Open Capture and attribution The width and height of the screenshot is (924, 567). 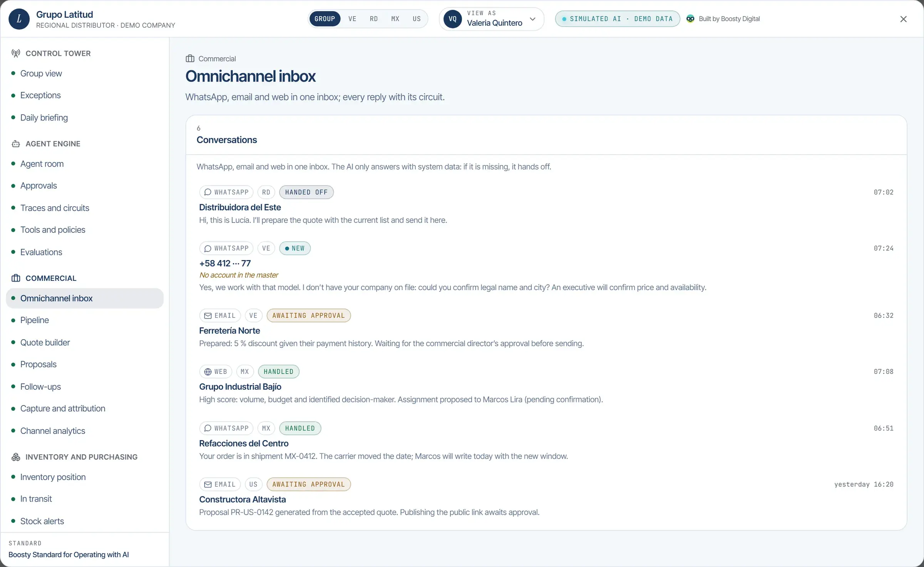[85, 409]
